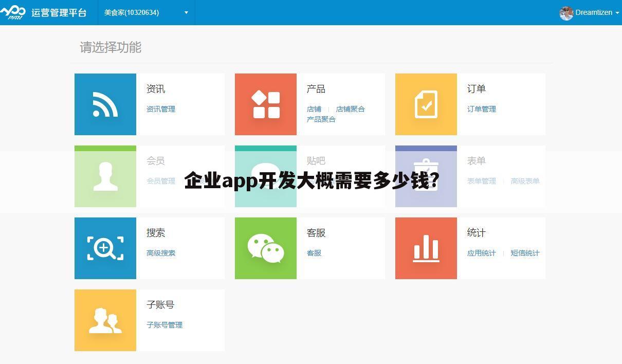Click the 会员 card title
622x364 pixels.
[156, 161]
